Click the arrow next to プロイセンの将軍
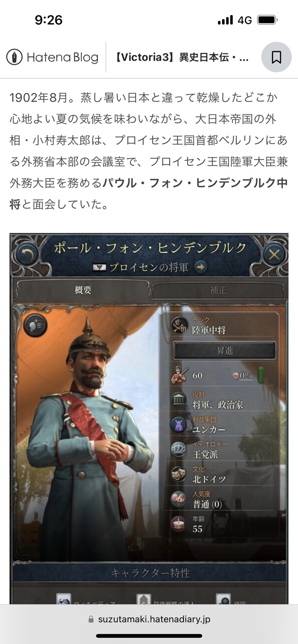The image size is (298, 644). [201, 267]
